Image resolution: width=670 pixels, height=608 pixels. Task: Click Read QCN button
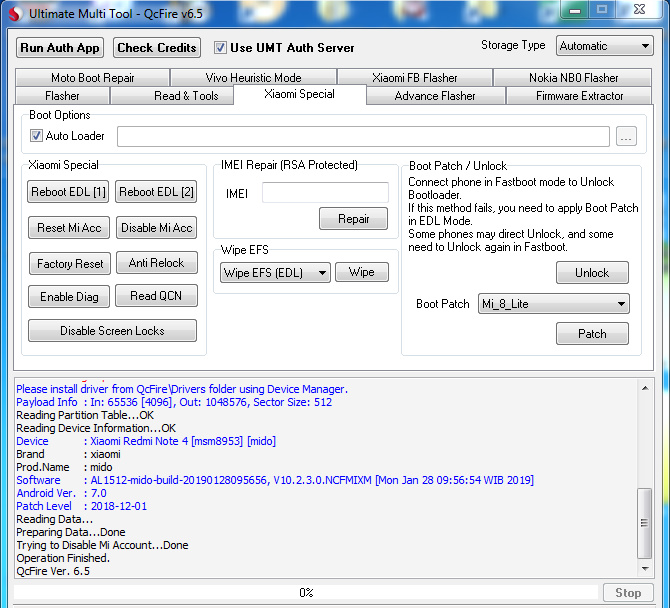point(156,296)
